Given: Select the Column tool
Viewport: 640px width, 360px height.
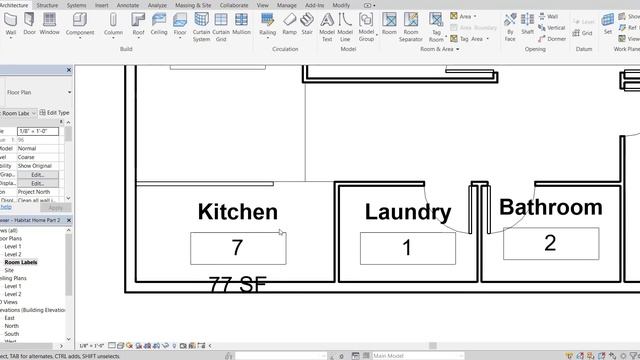Looking at the screenshot, I should 113,24.
